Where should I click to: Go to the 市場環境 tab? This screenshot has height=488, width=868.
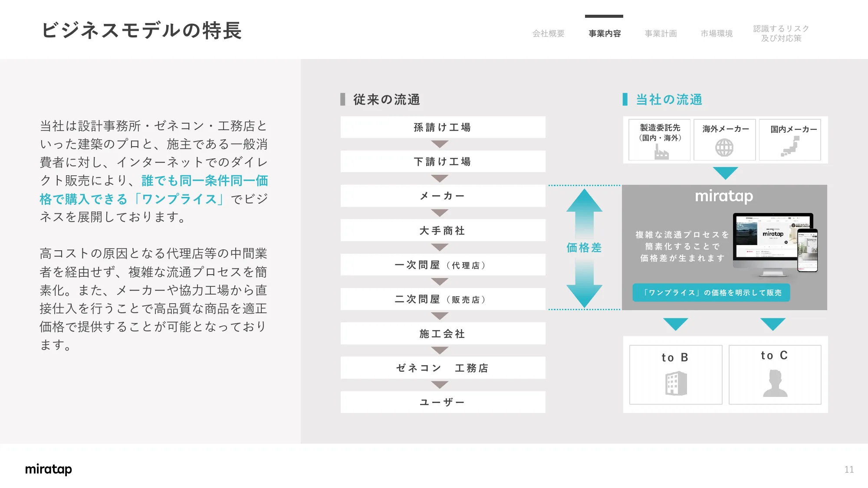(717, 33)
